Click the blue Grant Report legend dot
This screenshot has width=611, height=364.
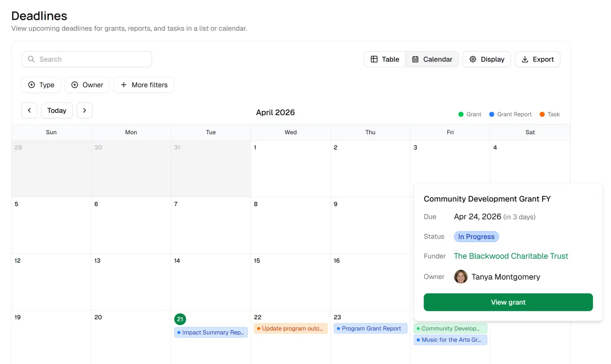(x=492, y=114)
